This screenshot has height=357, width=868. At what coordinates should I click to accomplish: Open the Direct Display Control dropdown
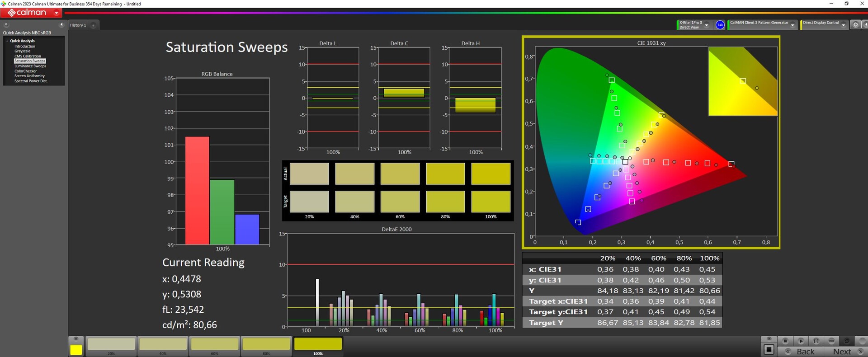pyautogui.click(x=843, y=25)
